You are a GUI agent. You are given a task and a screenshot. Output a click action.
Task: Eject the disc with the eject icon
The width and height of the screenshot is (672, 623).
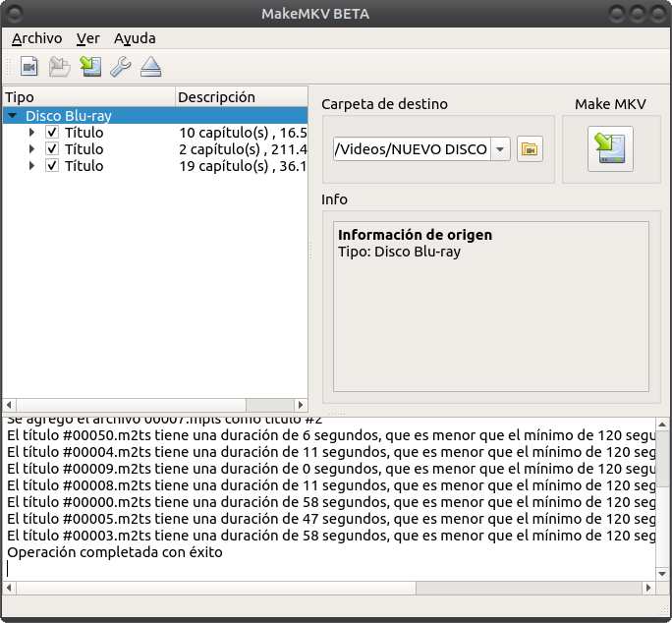pyautogui.click(x=151, y=67)
